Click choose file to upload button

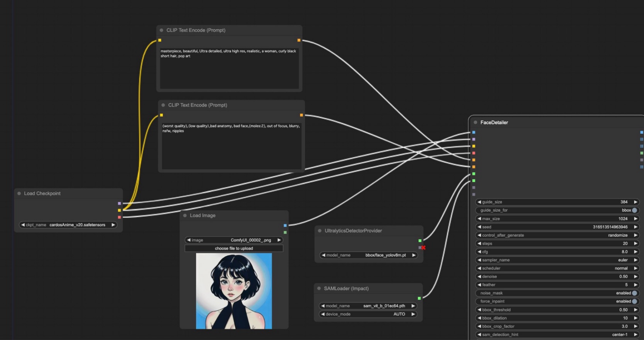234,248
